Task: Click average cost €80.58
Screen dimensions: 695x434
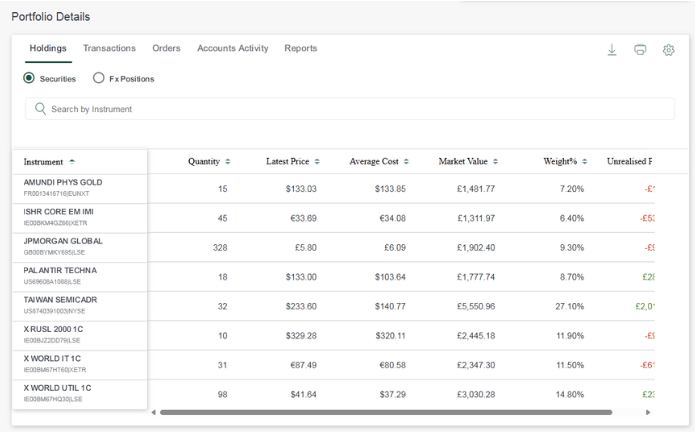Action: pyautogui.click(x=392, y=365)
